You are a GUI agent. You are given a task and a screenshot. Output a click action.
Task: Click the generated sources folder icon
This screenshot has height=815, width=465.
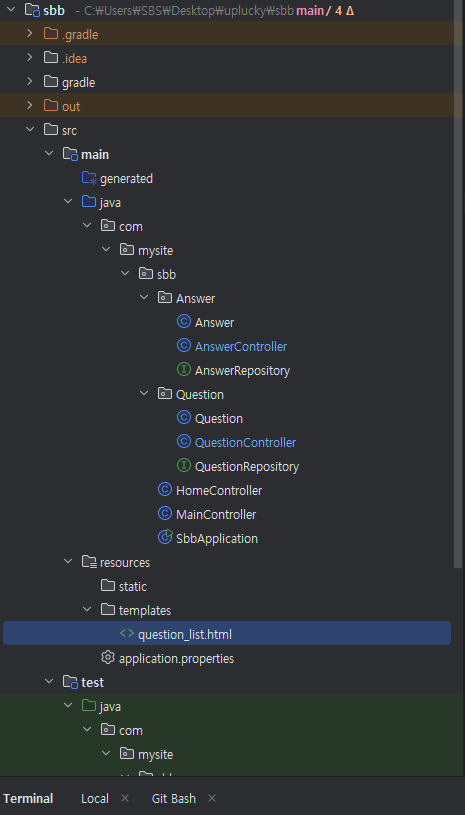click(x=89, y=178)
